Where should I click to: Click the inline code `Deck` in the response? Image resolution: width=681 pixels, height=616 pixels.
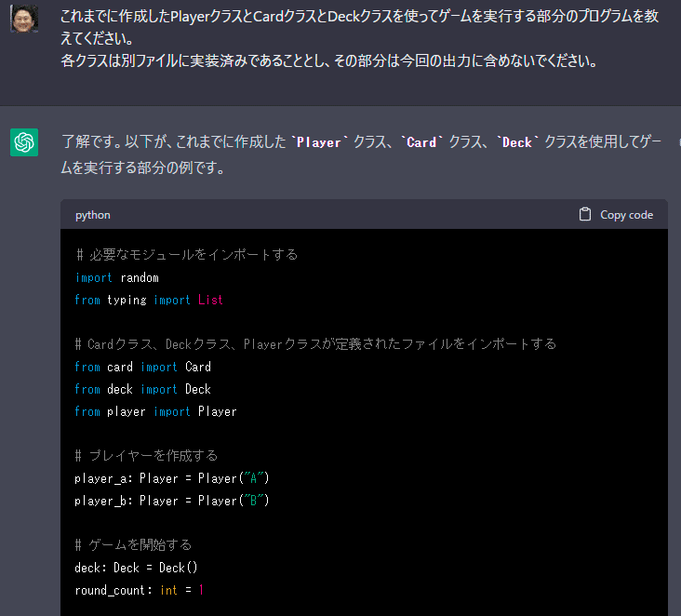point(517,142)
